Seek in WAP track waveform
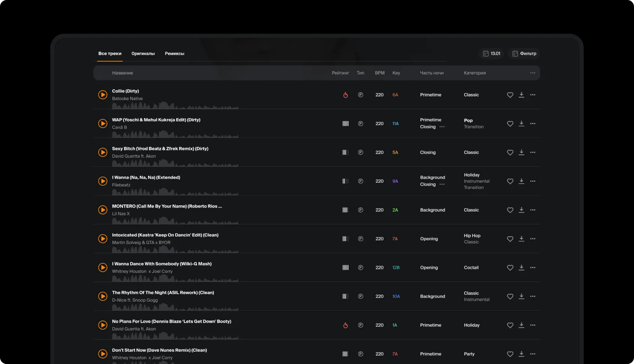This screenshot has width=634, height=364. pos(175,134)
